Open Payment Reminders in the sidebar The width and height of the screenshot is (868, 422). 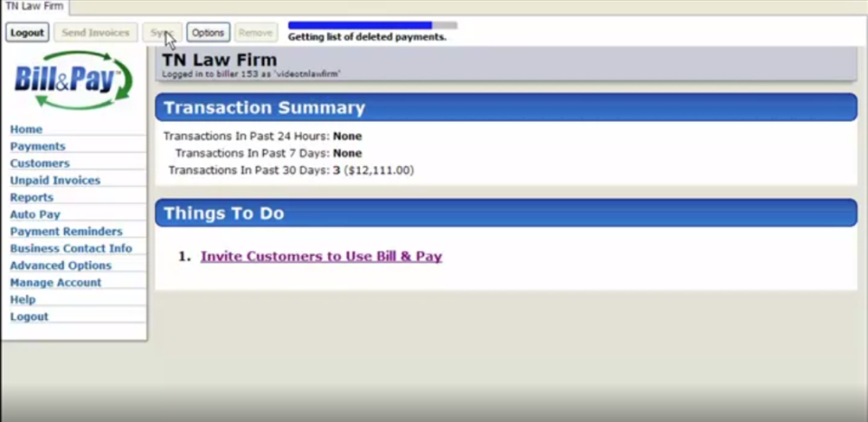[x=66, y=231]
